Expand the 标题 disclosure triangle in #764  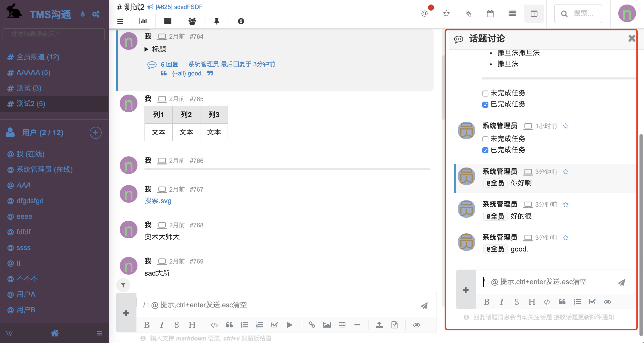[x=146, y=49]
